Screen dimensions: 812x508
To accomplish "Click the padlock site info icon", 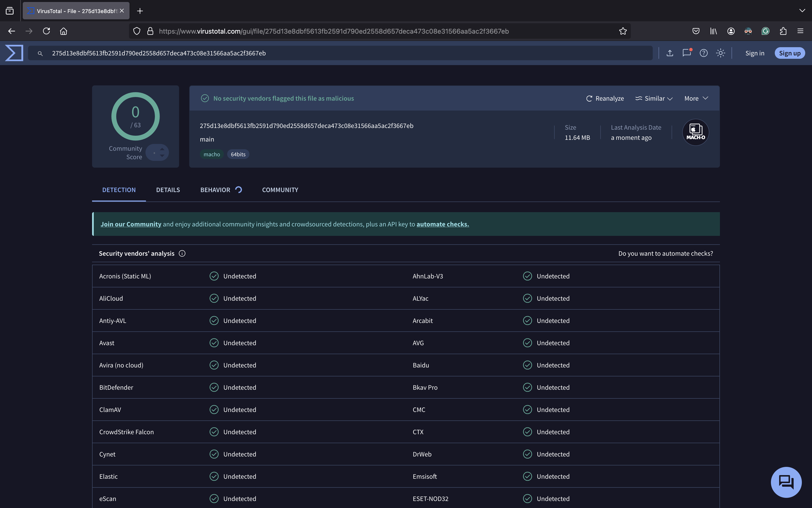I will click(150, 31).
